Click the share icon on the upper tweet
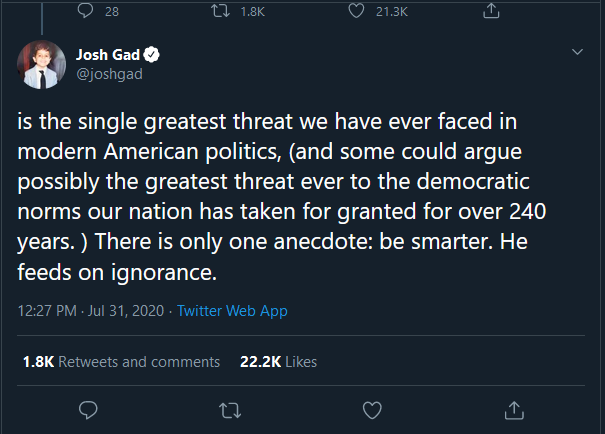The height and width of the screenshot is (434, 605). pyautogui.click(x=490, y=12)
